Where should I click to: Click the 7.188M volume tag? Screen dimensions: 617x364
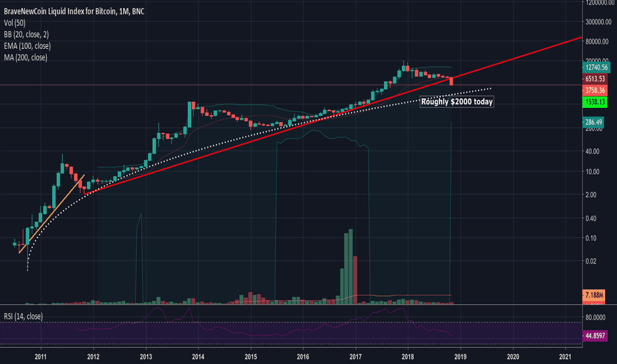click(x=593, y=295)
